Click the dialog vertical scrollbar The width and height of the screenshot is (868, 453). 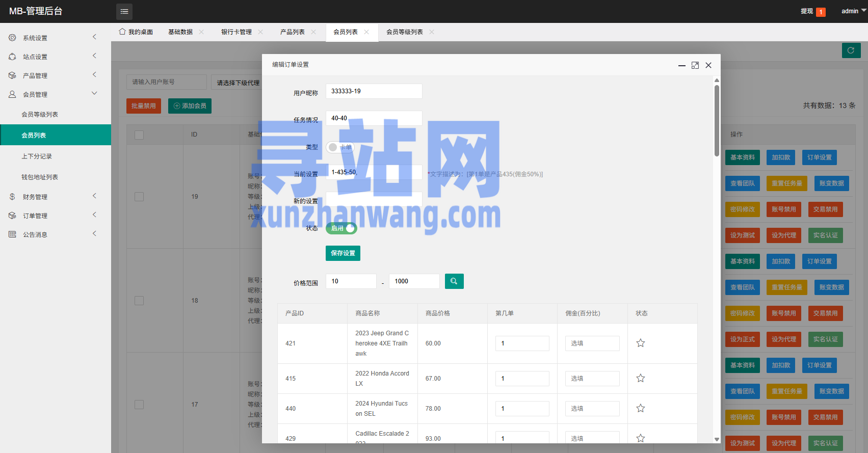pyautogui.click(x=717, y=121)
